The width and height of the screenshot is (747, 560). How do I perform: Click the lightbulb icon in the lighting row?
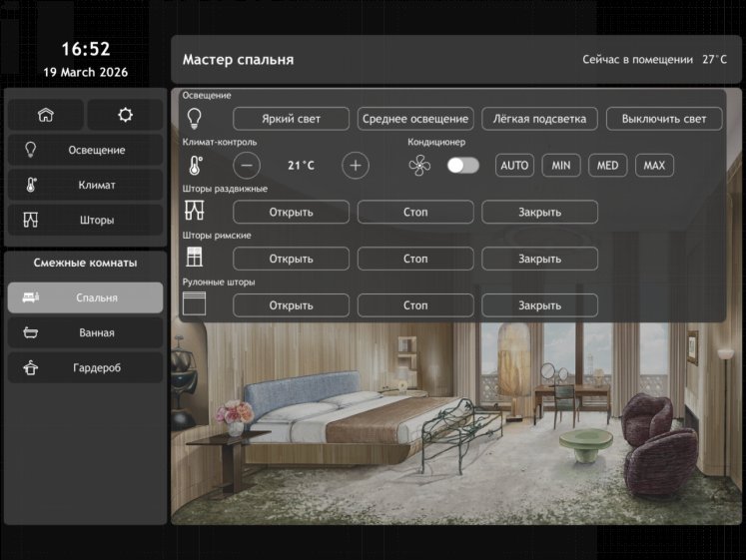pyautogui.click(x=195, y=119)
